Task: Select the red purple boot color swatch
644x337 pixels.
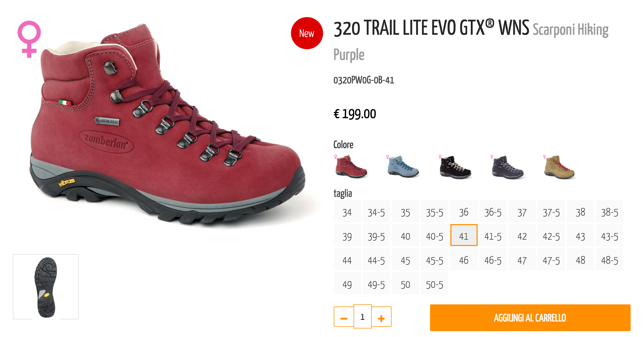Action: point(351,166)
